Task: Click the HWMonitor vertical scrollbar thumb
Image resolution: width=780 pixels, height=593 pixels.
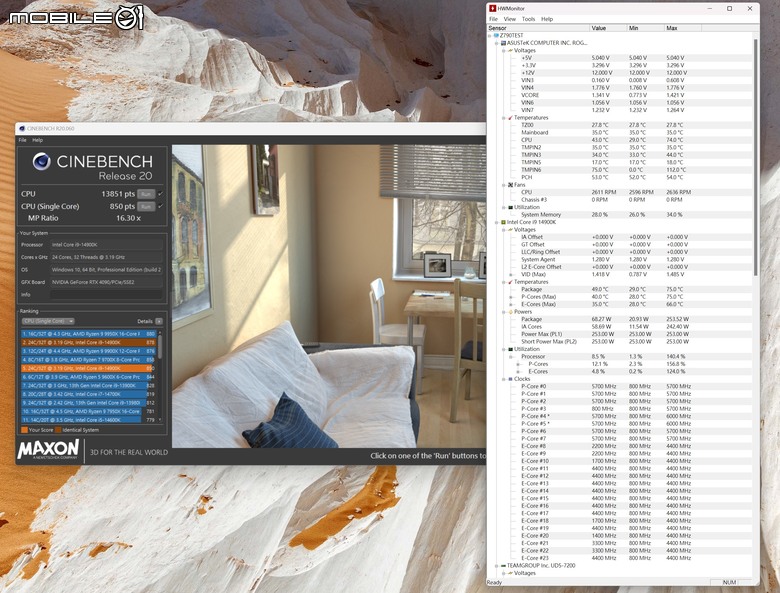Action: pos(755,157)
